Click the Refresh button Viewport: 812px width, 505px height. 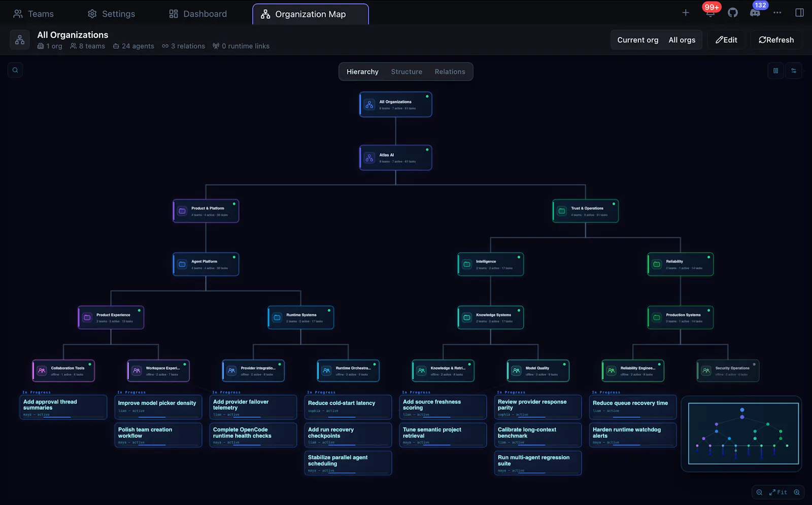pos(776,40)
